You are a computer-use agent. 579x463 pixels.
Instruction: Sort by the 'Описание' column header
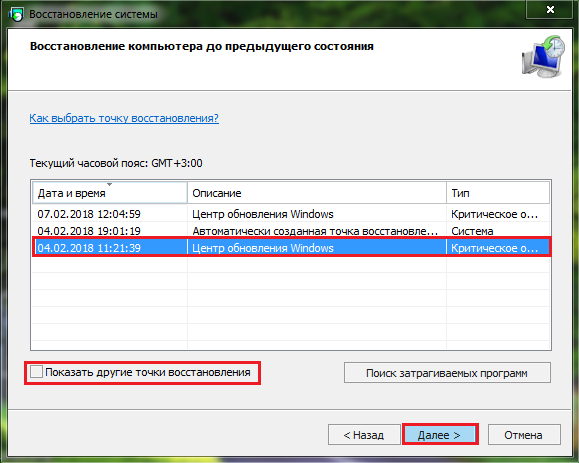(317, 192)
